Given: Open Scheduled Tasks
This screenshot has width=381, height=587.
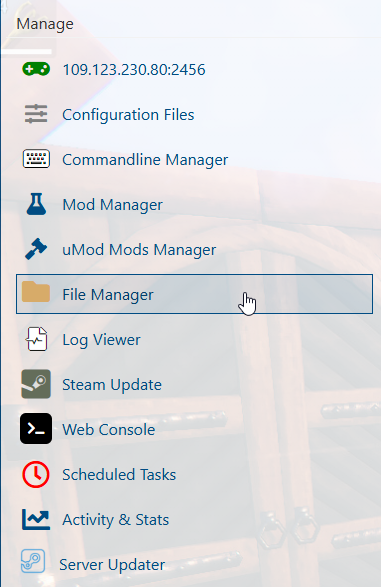Looking at the screenshot, I should pyautogui.click(x=119, y=475).
